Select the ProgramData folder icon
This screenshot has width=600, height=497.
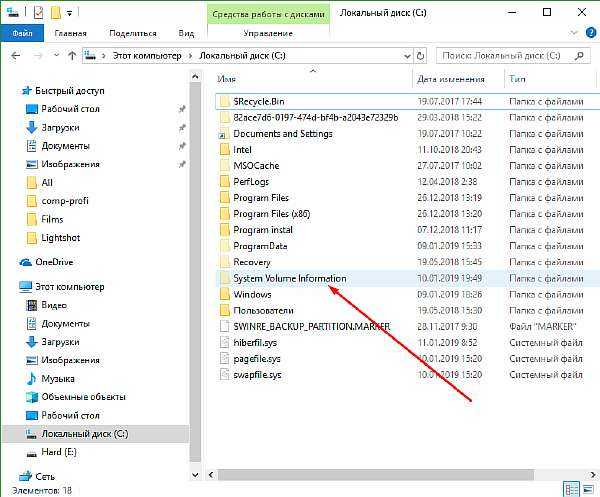point(224,246)
